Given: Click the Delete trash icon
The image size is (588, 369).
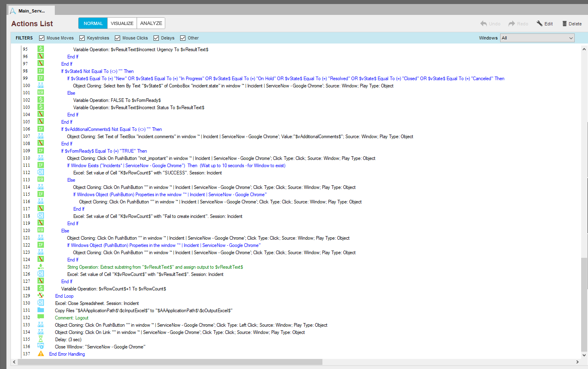Looking at the screenshot, I should (565, 24).
